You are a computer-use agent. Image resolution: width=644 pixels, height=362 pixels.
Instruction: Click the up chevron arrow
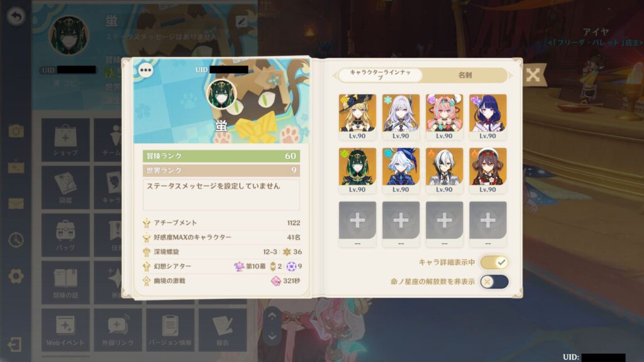click(272, 316)
